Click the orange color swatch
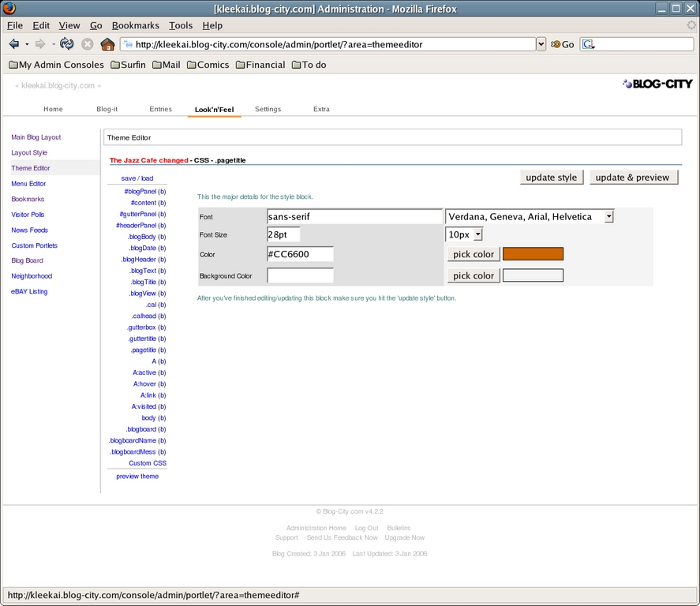 click(x=533, y=254)
